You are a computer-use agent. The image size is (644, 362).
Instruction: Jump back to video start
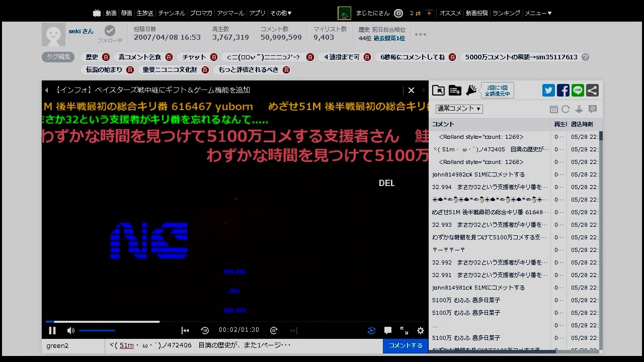pyautogui.click(x=185, y=330)
